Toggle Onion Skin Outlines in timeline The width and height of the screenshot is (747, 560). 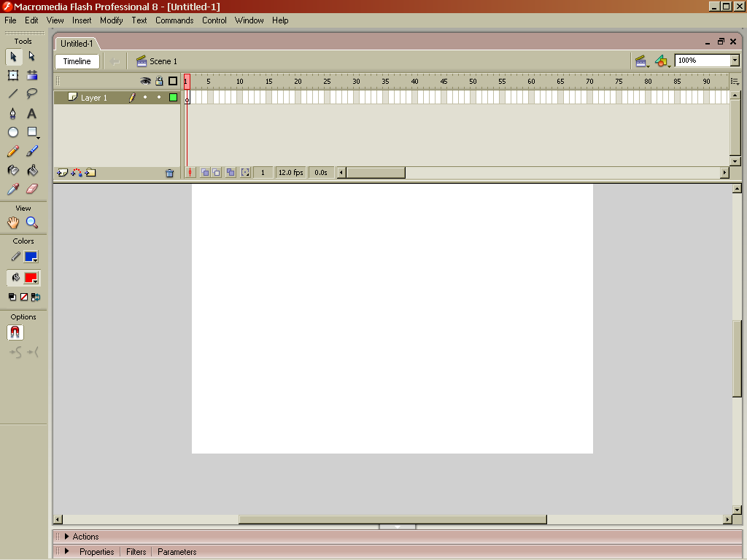216,172
